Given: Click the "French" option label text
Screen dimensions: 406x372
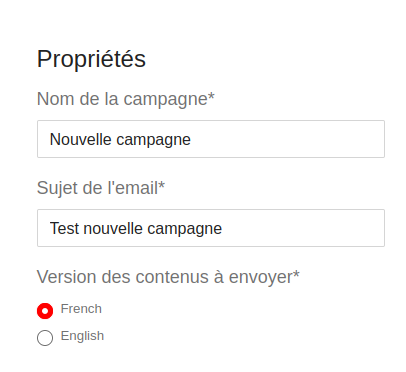Looking at the screenshot, I should (x=81, y=309).
